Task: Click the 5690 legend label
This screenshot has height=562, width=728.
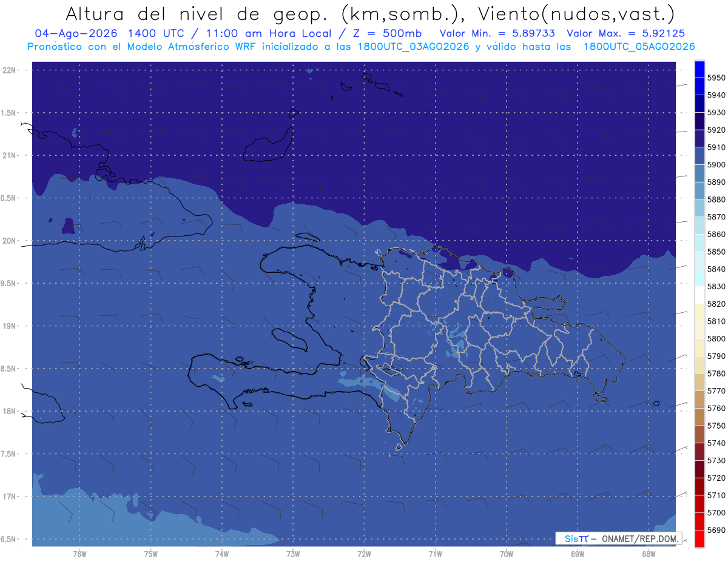Action: pyautogui.click(x=716, y=530)
